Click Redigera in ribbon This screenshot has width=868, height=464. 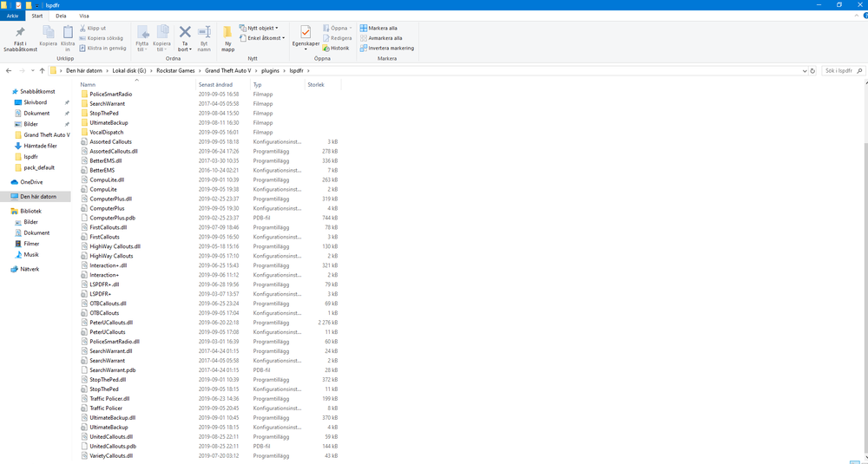point(337,38)
